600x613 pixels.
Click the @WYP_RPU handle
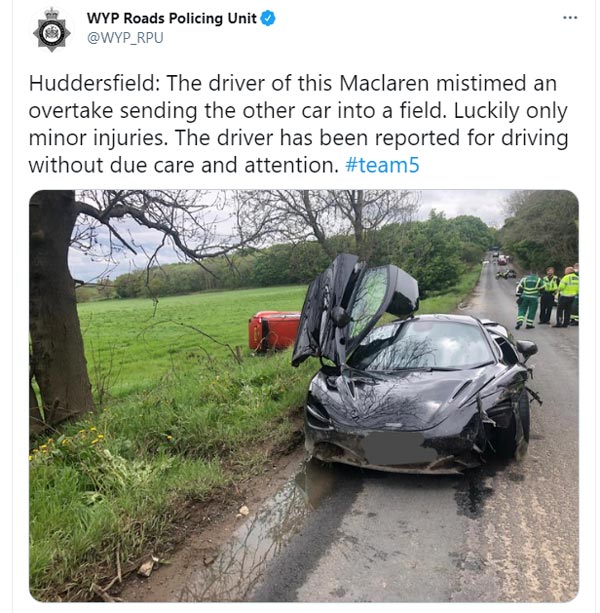(x=125, y=38)
